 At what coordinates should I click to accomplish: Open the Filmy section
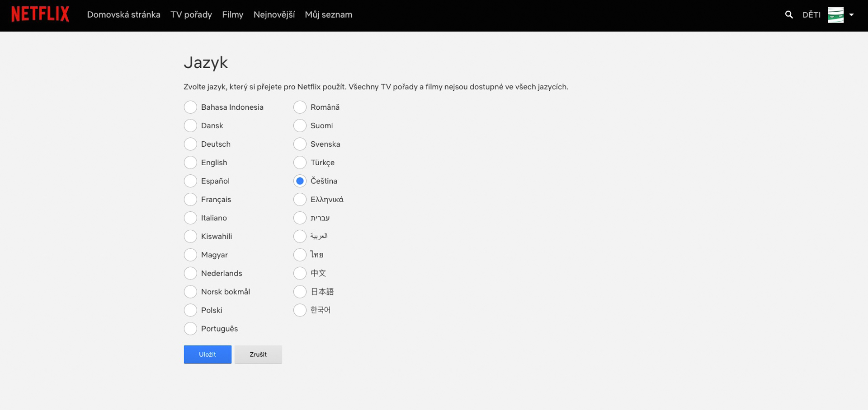pos(233,14)
